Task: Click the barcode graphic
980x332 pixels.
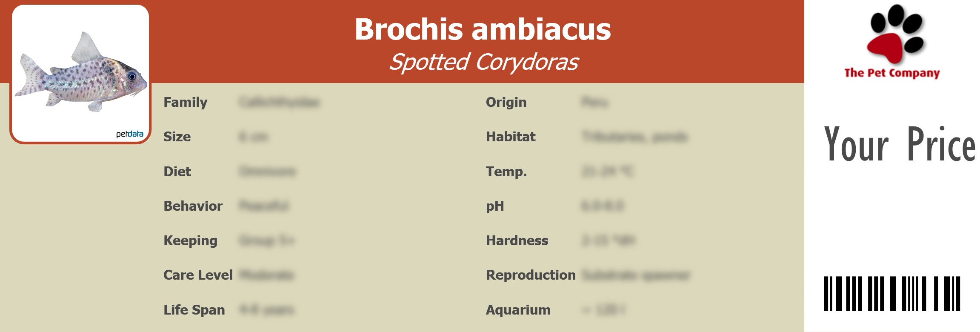Action: tap(892, 294)
